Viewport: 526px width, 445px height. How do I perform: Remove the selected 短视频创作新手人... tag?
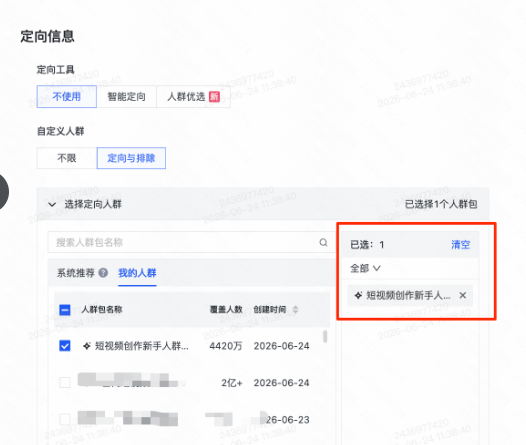[x=463, y=295]
